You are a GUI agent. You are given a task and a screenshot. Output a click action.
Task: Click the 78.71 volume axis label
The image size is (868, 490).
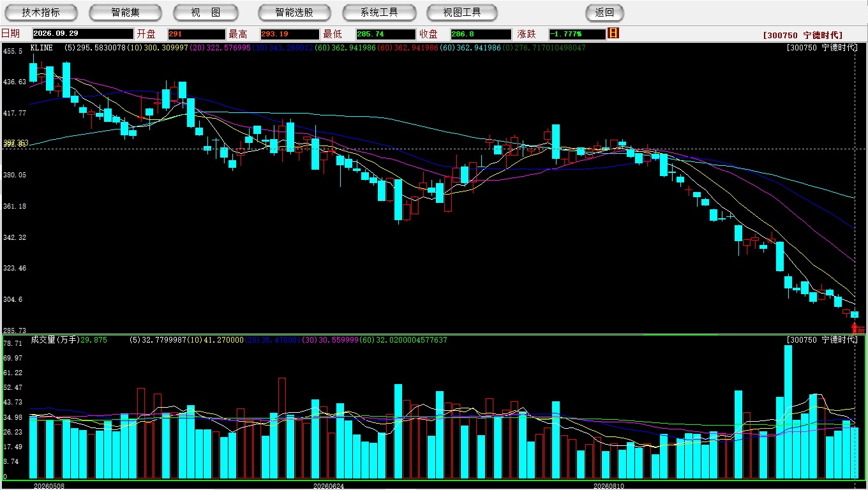click(x=12, y=343)
